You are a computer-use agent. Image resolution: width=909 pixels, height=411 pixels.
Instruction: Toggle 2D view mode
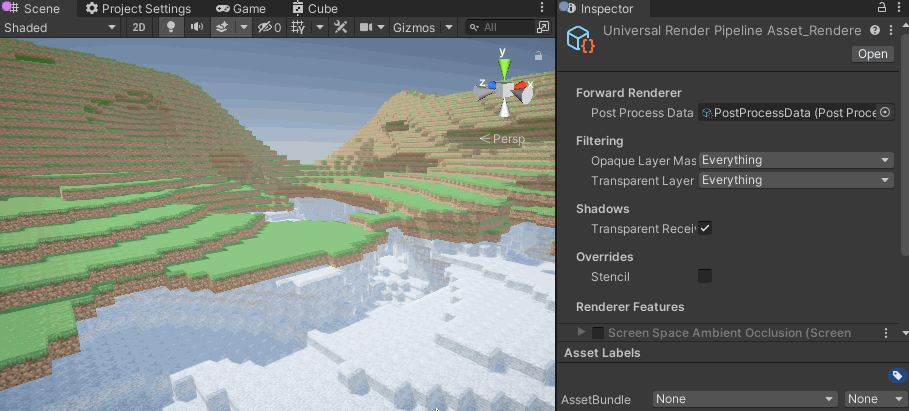click(x=139, y=27)
